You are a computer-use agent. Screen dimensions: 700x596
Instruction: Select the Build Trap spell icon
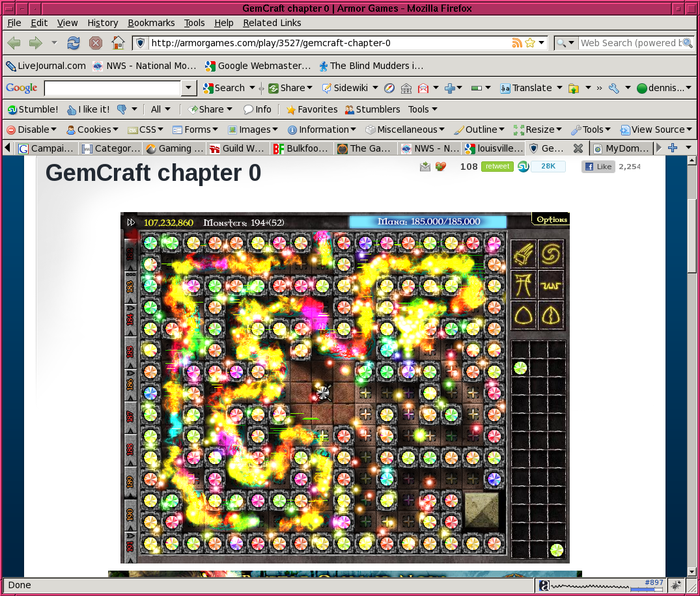(x=552, y=284)
